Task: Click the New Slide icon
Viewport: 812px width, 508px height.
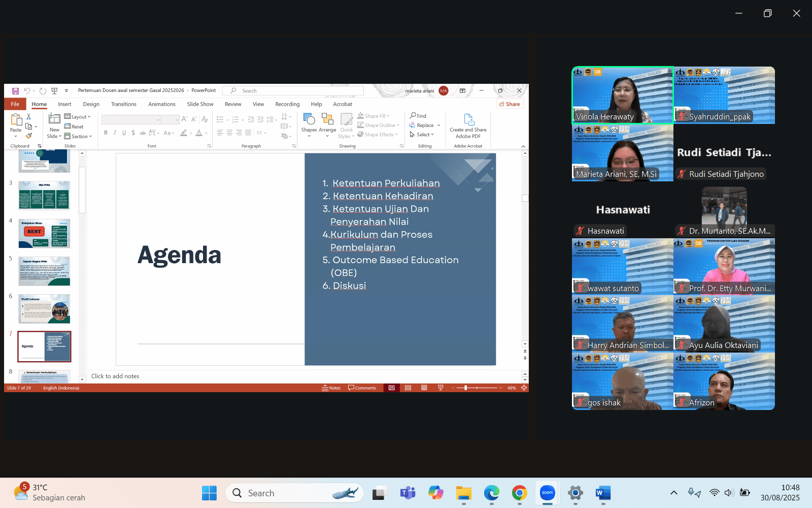Action: point(54,119)
